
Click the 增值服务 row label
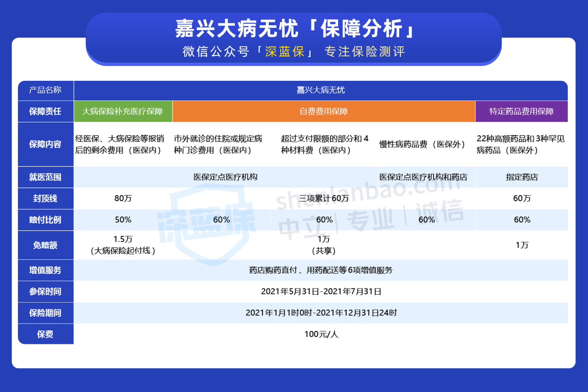(x=45, y=270)
